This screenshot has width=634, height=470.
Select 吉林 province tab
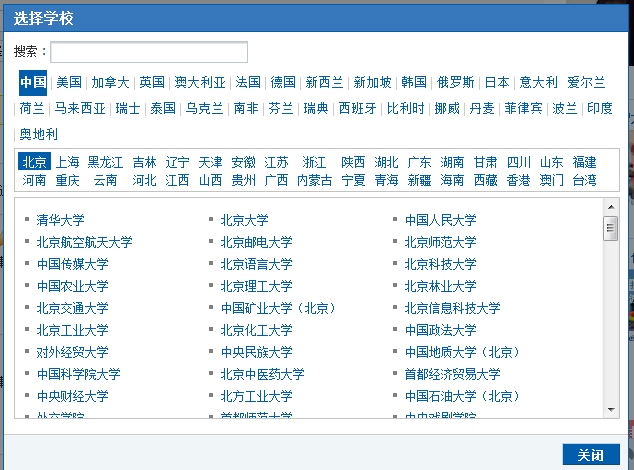pos(144,162)
